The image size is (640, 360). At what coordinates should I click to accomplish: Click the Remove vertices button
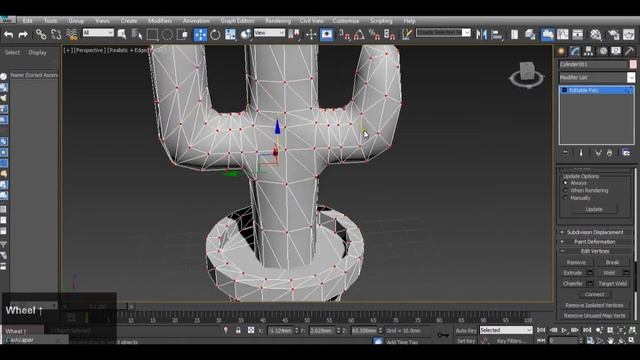pyautogui.click(x=576, y=262)
